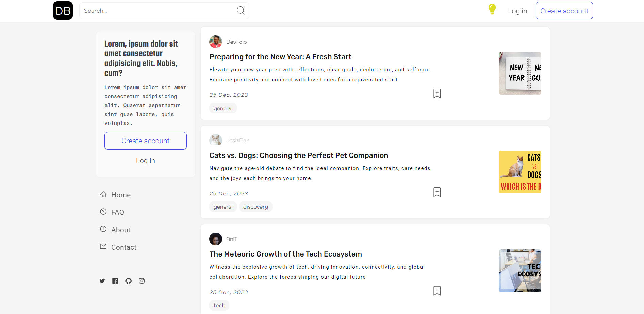Open the Cats vs Dogs thumbnail

coord(519,172)
